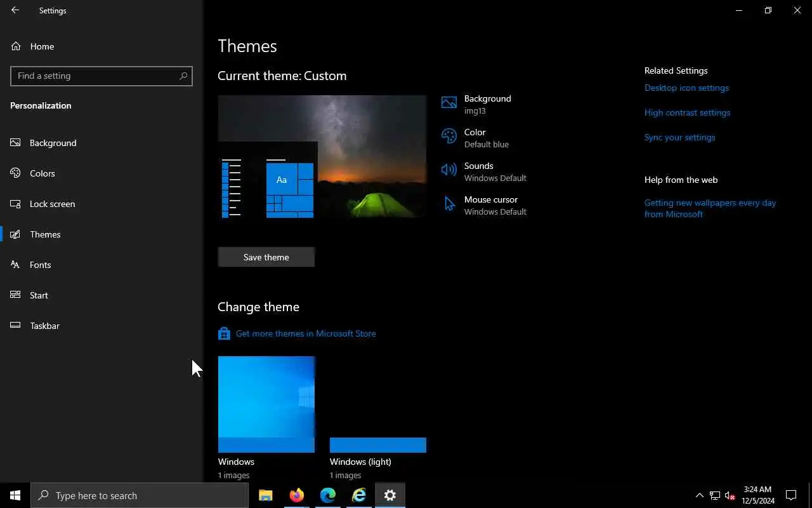The height and width of the screenshot is (508, 812).
Task: Open the theme Color palette icon
Action: (449, 137)
